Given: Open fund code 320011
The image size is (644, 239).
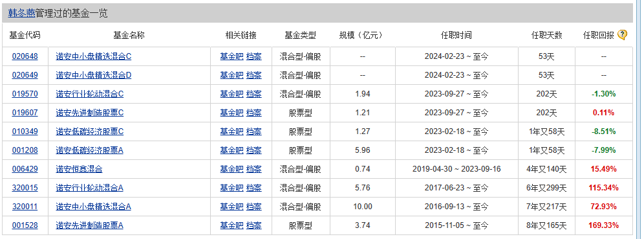Looking at the screenshot, I should (x=25, y=207).
